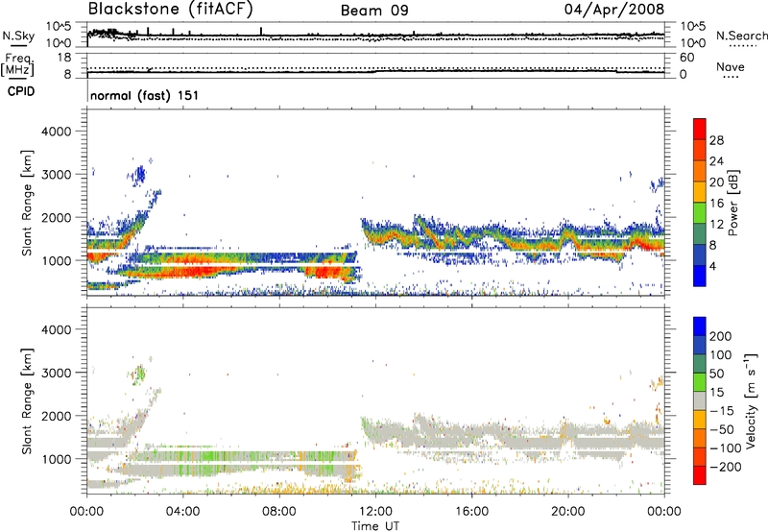The width and height of the screenshot is (768, 532).
Task: Click the '08:00' time tick label
Action: [279, 512]
